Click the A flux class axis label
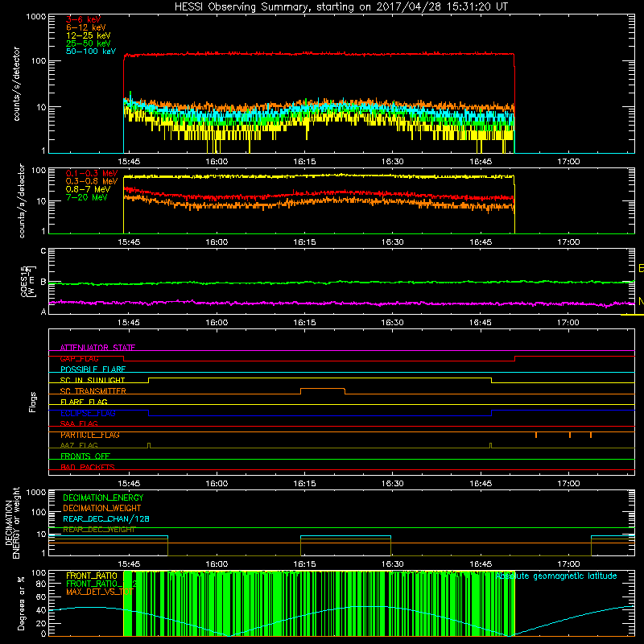Screen dimensions: 644x644 point(43,312)
